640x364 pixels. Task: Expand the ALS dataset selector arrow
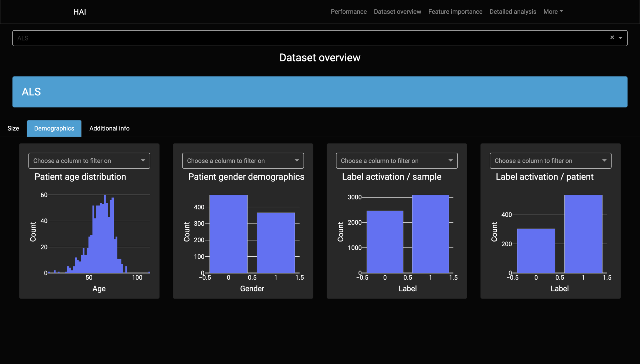tap(620, 38)
